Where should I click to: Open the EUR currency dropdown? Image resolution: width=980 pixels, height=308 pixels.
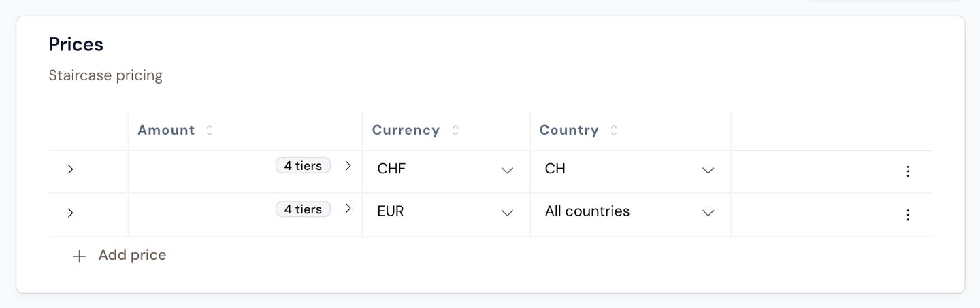[x=446, y=212]
